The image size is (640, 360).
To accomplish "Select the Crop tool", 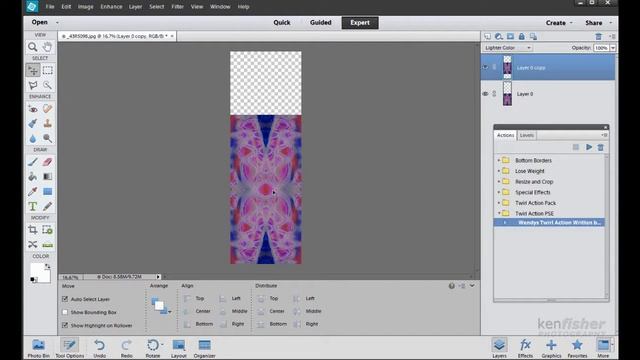I will pyautogui.click(x=33, y=230).
